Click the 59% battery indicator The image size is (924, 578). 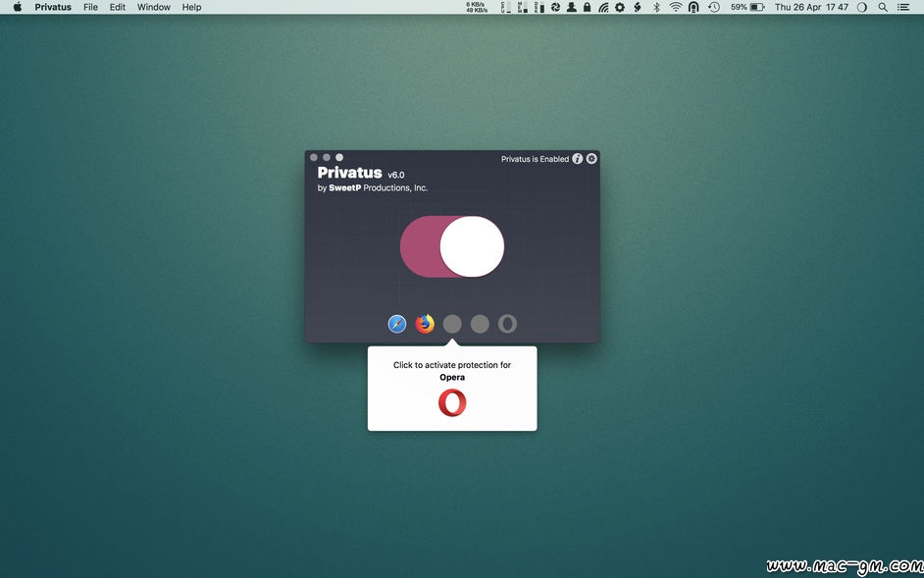747,7
